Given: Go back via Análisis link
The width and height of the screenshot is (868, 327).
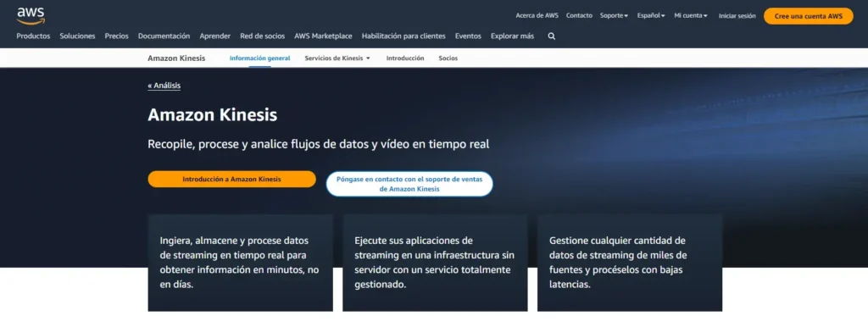Looking at the screenshot, I should tap(164, 86).
